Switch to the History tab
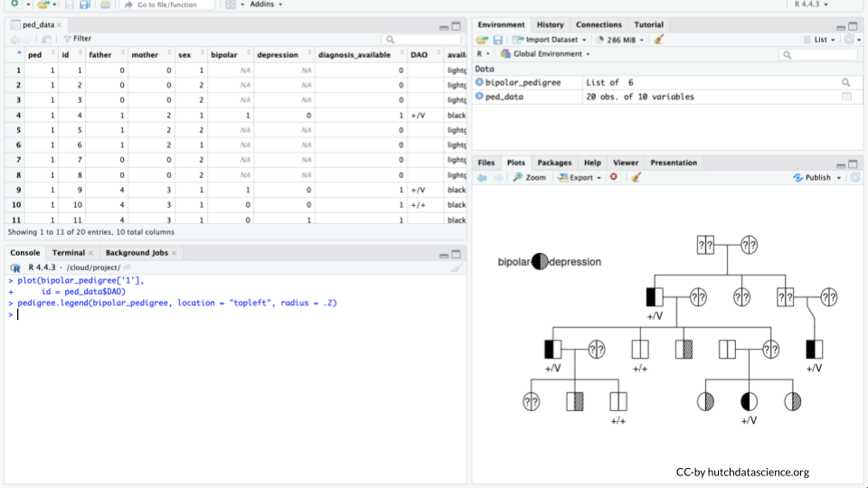 click(551, 25)
